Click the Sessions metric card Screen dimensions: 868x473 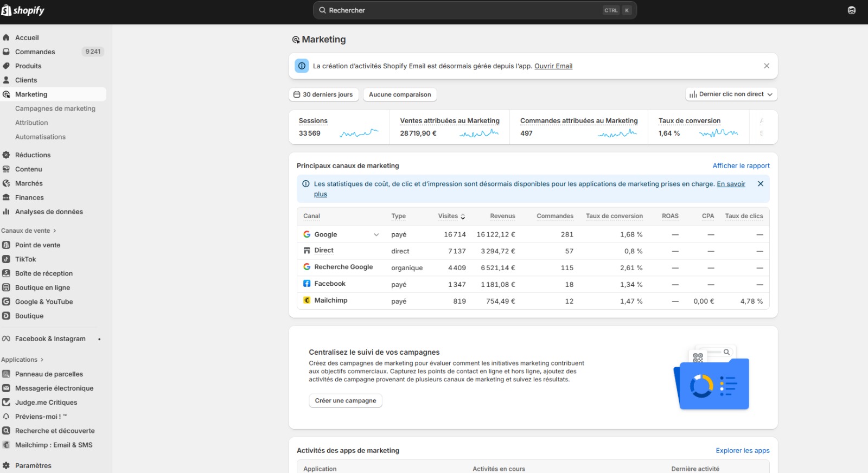pos(339,127)
